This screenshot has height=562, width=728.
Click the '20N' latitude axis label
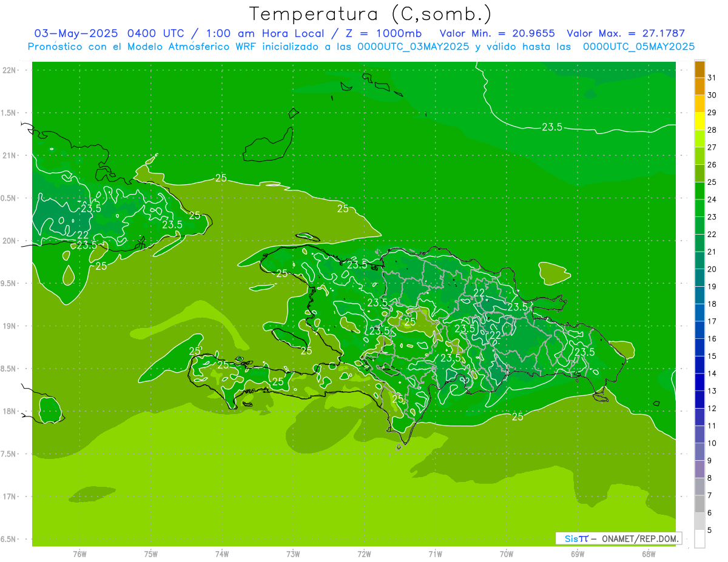point(10,241)
